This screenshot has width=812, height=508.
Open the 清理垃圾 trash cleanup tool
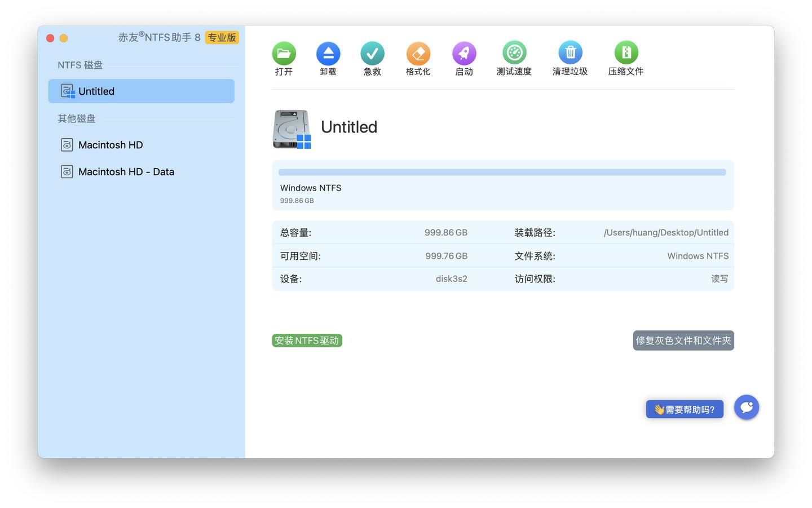[x=570, y=58]
